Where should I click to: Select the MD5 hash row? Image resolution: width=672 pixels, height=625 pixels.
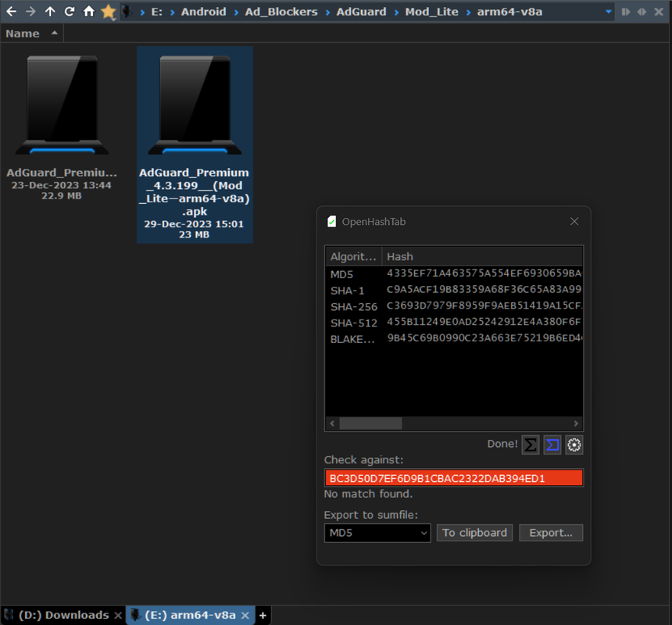[454, 273]
